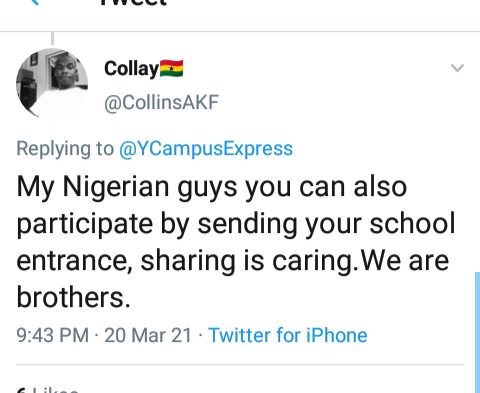Click the word "brothers." in the tweet
Image resolution: width=480 pixels, height=393 pixels.
coord(73,297)
